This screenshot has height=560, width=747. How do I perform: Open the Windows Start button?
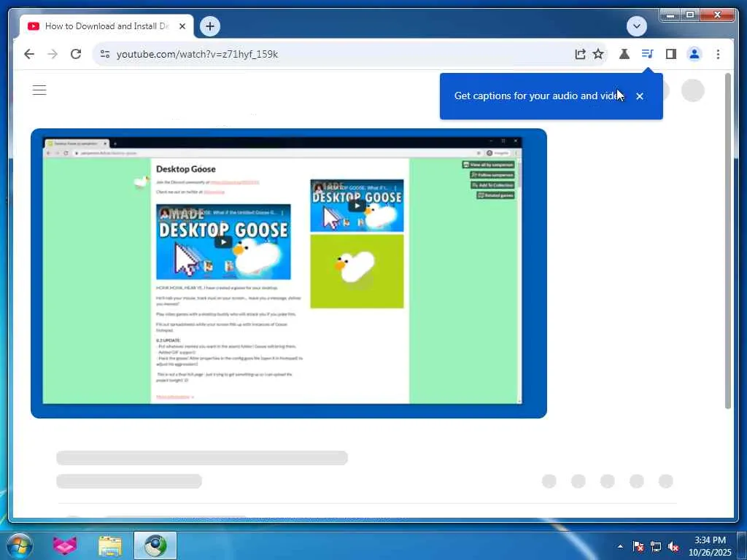coord(20,545)
